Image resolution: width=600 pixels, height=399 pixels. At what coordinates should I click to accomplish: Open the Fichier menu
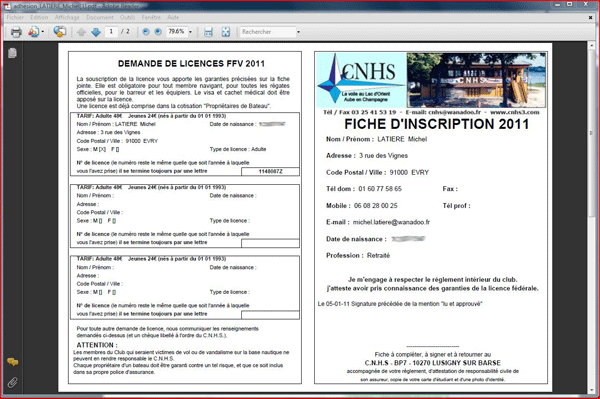click(x=15, y=17)
